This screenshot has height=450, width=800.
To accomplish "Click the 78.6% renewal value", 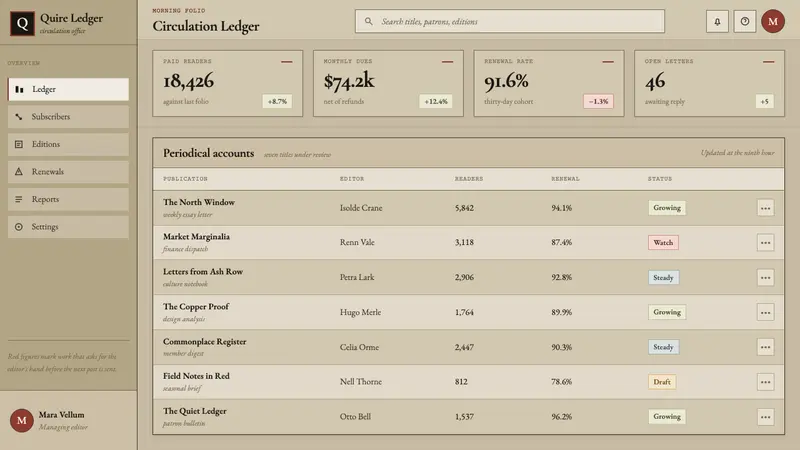I will tap(561, 382).
